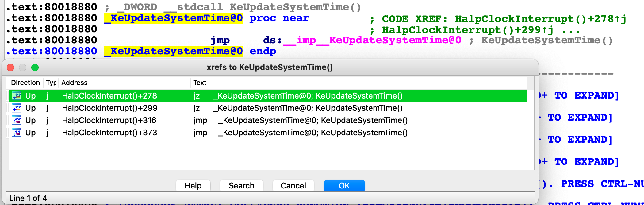644x205 pixels.
Task: Click the Search button
Action: click(241, 186)
